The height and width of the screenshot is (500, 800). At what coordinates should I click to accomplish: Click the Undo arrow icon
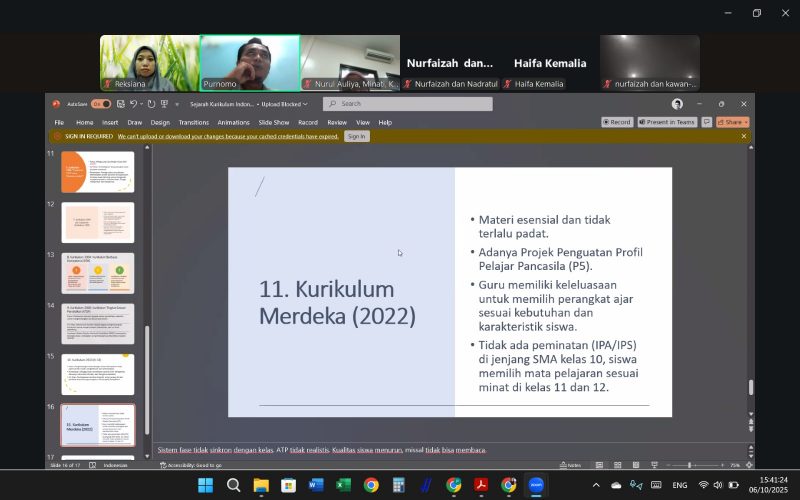[x=133, y=104]
